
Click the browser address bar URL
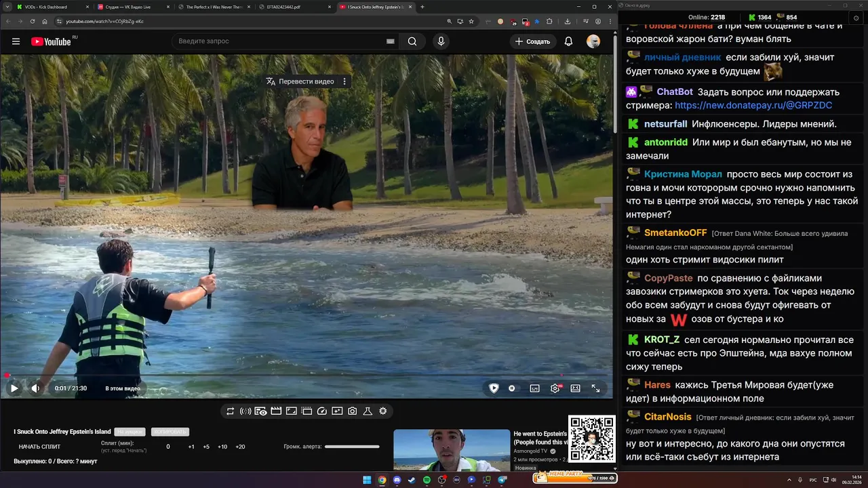coord(104,21)
